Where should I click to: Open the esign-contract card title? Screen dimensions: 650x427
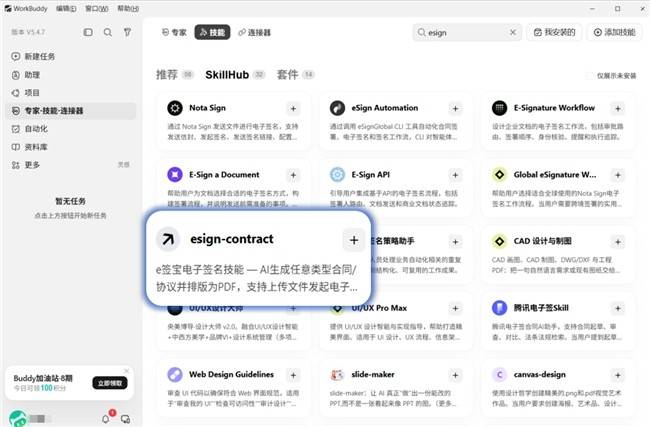click(232, 239)
